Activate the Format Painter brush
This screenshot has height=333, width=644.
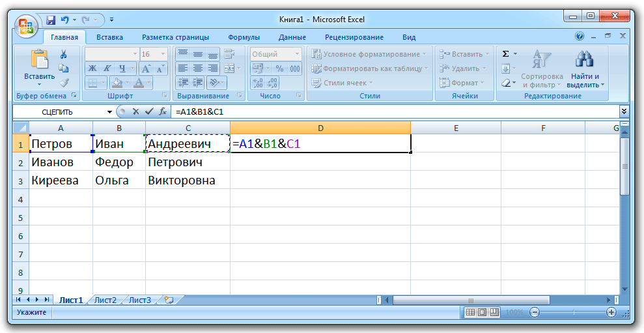tap(64, 83)
